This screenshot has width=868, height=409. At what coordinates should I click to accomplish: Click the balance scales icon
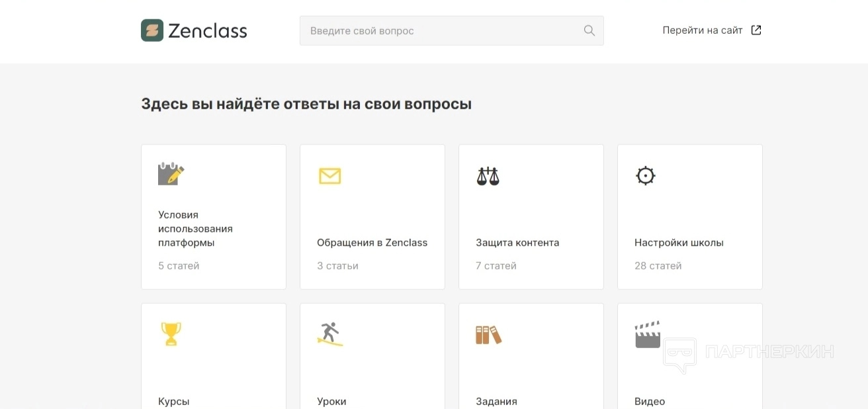coord(488,176)
